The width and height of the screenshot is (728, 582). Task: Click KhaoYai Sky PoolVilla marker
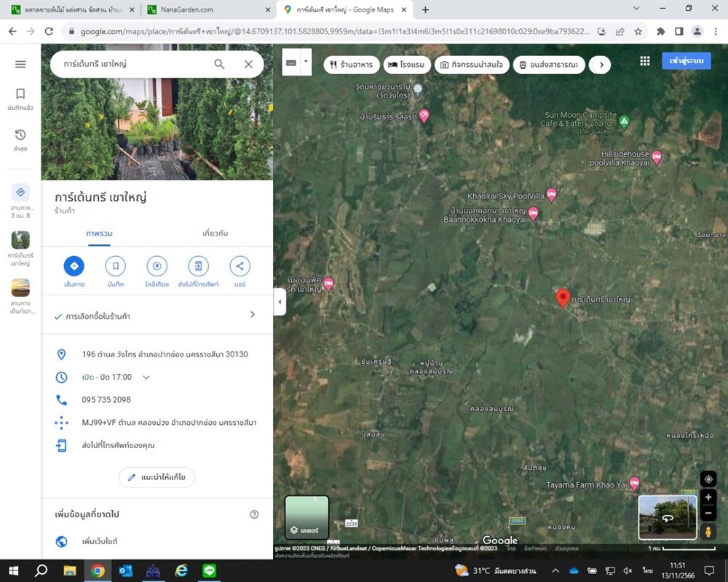coord(551,195)
